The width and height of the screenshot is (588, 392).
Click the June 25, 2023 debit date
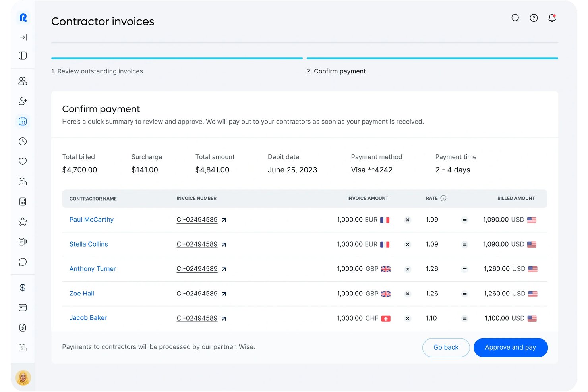(292, 170)
